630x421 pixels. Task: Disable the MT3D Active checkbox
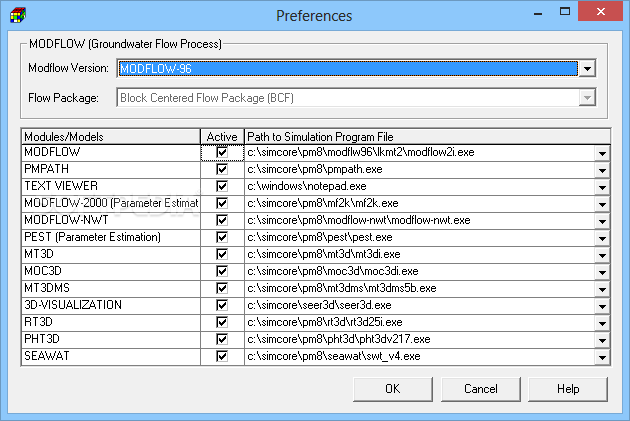[x=222, y=254]
